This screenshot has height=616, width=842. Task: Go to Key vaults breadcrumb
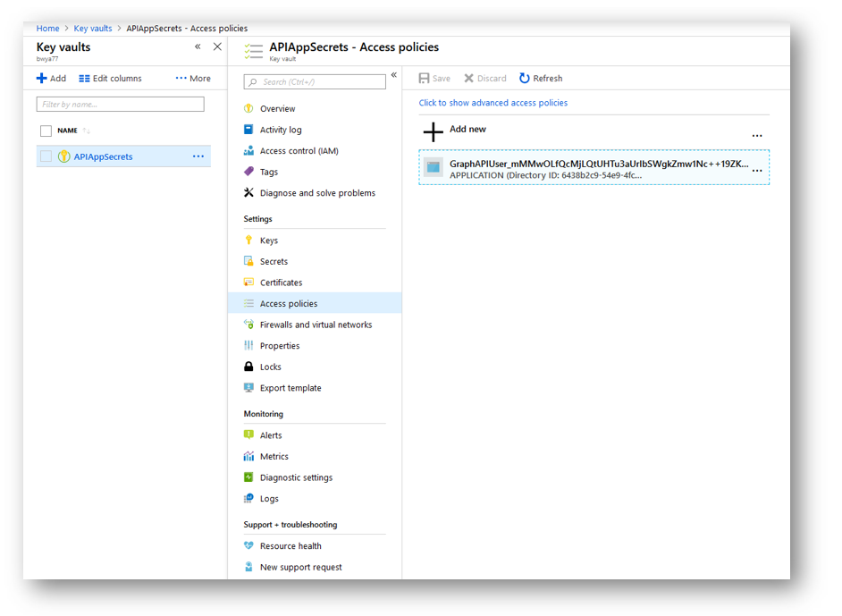(93, 29)
